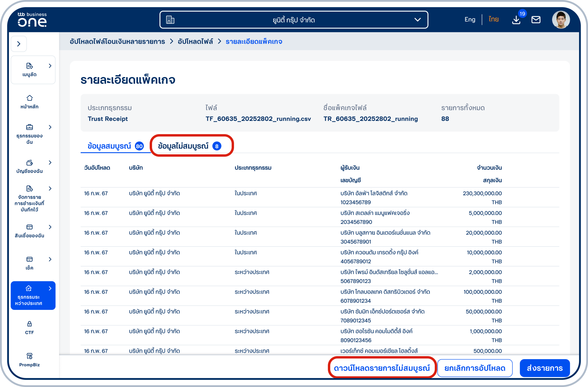Open the ข้อมูลไม่สมบูรณ์ 8 tab
The height and width of the screenshot is (387, 588).
pyautogui.click(x=192, y=146)
